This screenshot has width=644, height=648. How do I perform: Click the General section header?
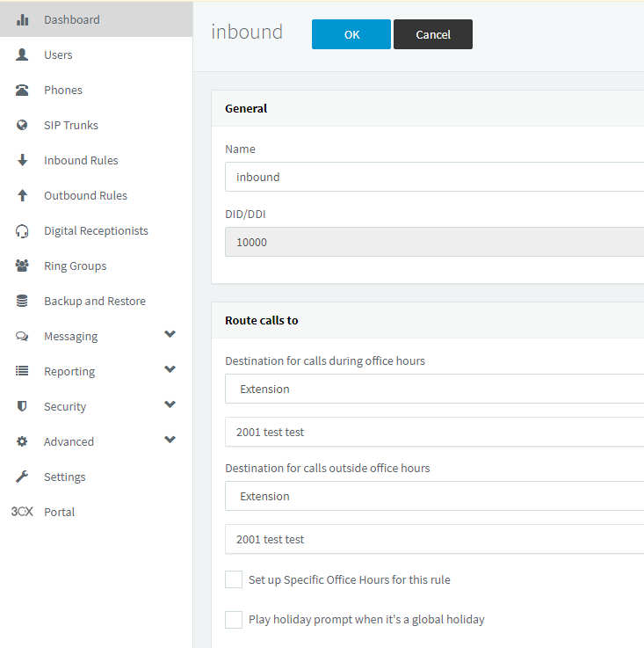tap(246, 108)
